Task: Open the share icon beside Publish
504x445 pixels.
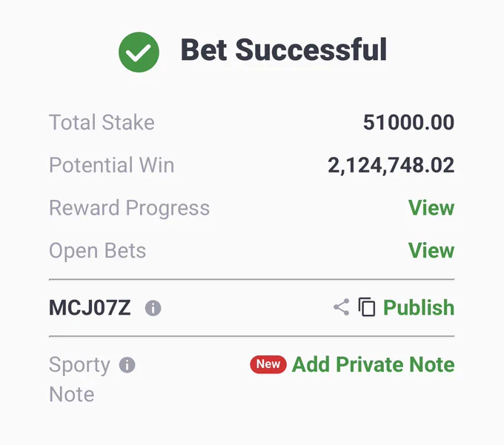Action: point(342,307)
